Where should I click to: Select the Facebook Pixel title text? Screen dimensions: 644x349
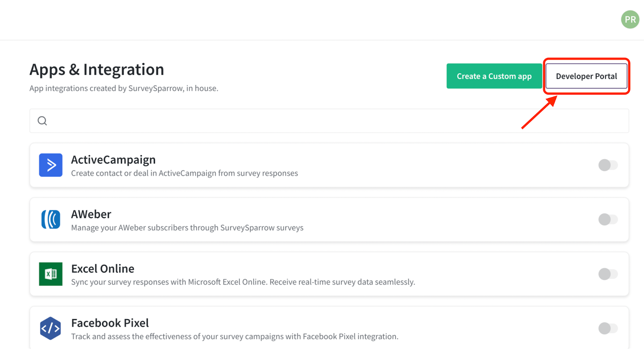110,323
